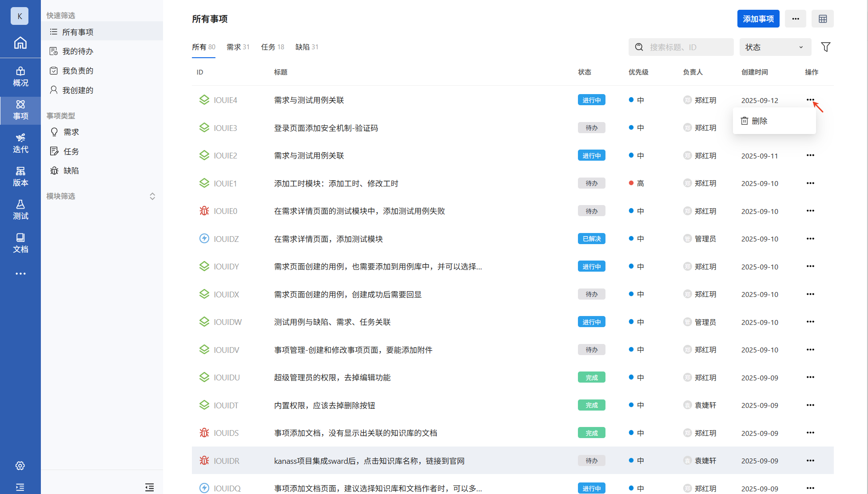Open the 文档 (documents) section
The width and height of the screenshot is (868, 494).
pos(20,243)
